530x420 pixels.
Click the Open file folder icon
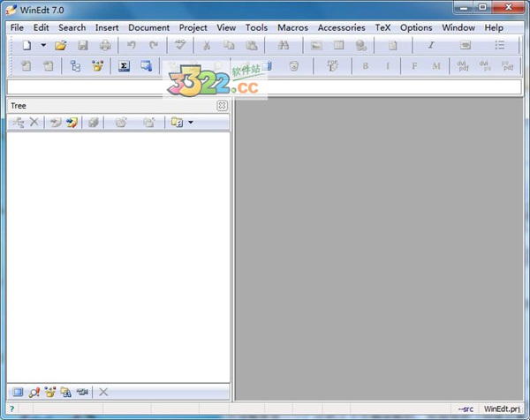point(61,45)
